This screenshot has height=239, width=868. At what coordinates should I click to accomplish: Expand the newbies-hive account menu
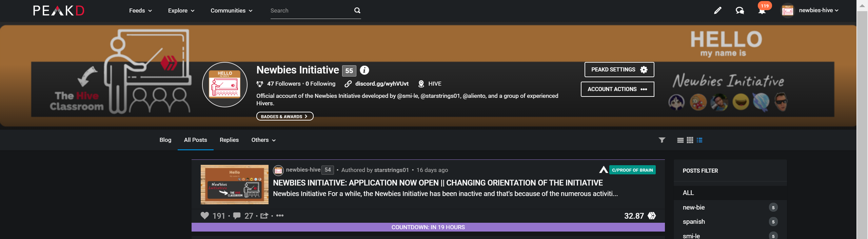pos(818,10)
